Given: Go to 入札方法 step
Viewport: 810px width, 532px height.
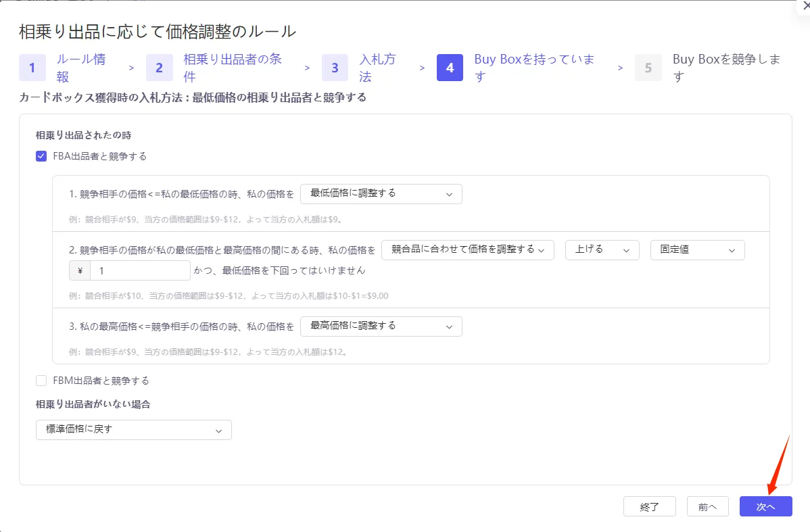Looking at the screenshot, I should coord(378,68).
